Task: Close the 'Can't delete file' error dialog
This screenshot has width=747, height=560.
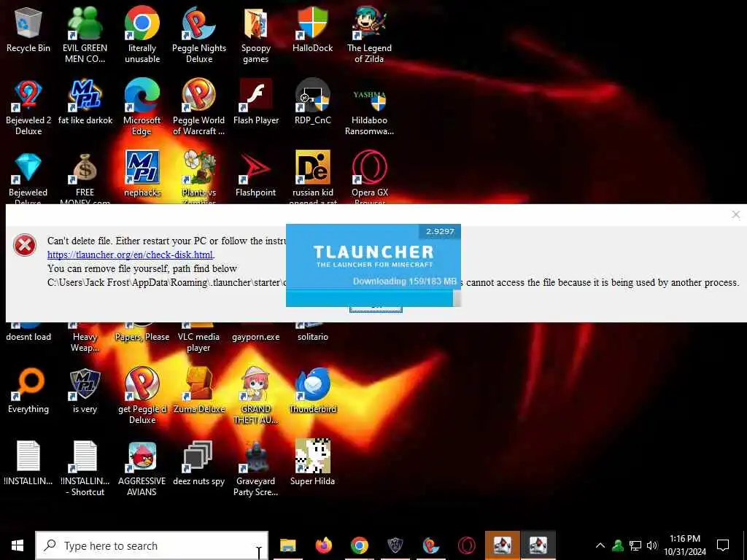Action: pyautogui.click(x=735, y=215)
